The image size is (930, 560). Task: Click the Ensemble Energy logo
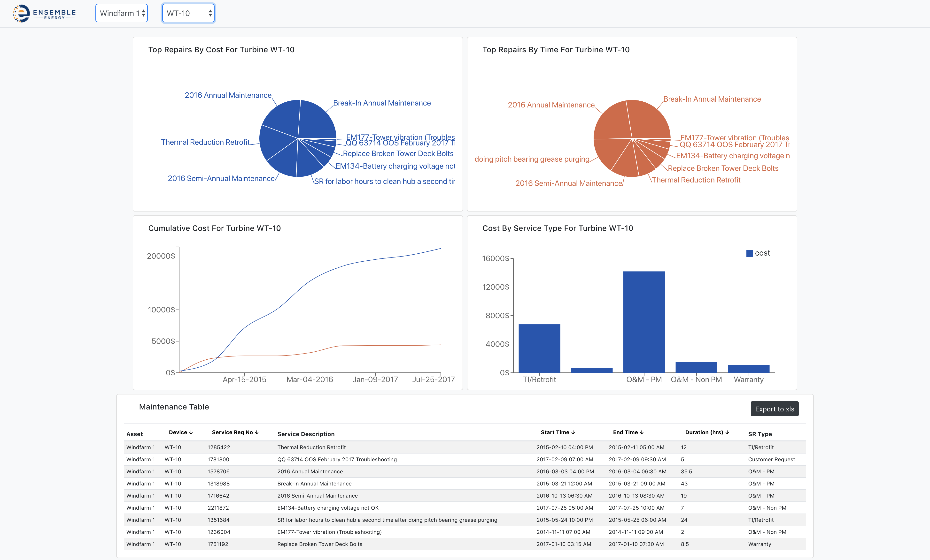44,14
